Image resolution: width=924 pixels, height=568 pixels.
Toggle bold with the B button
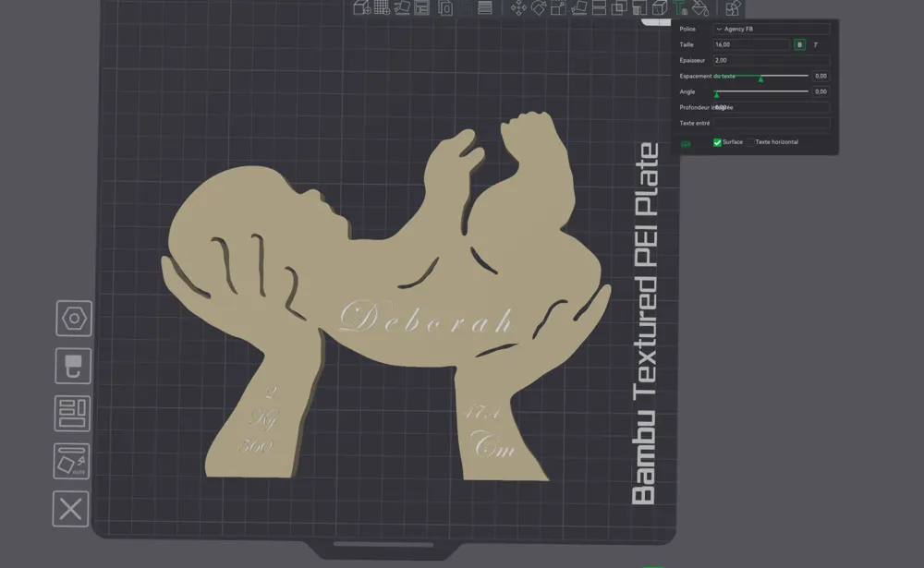click(x=800, y=44)
